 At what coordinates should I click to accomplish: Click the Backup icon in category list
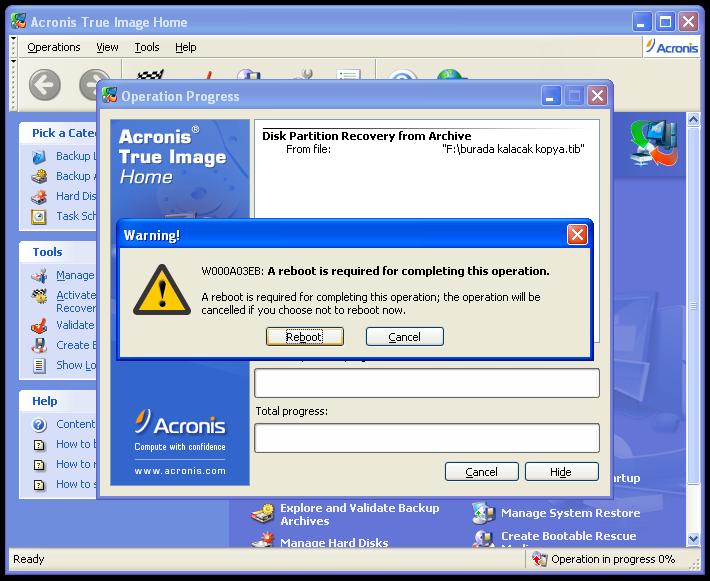click(x=39, y=157)
